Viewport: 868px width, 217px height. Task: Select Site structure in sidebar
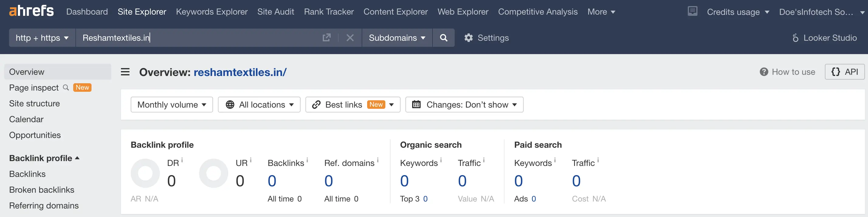(34, 103)
